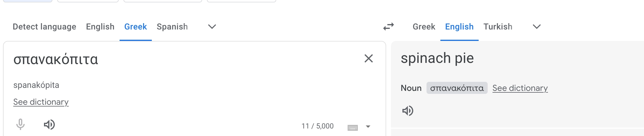Set target language to Greek
Viewport: 644px width, 136px height.
[x=424, y=27]
